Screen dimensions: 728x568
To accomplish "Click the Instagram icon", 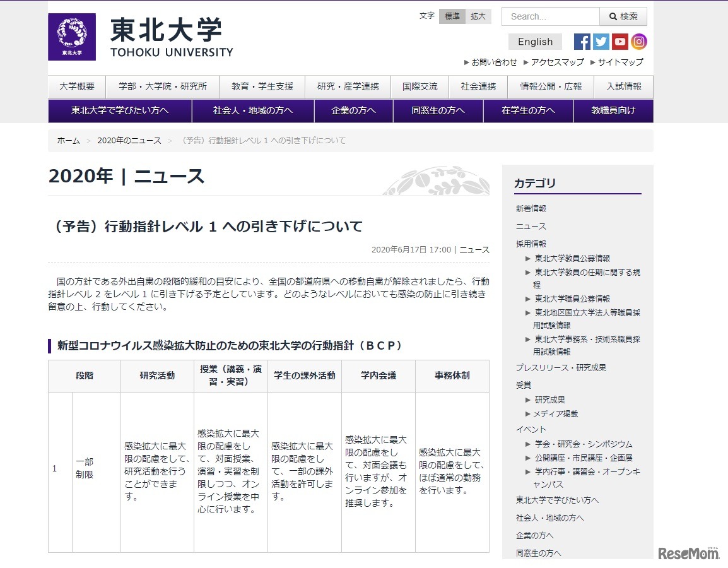I will click(x=639, y=41).
